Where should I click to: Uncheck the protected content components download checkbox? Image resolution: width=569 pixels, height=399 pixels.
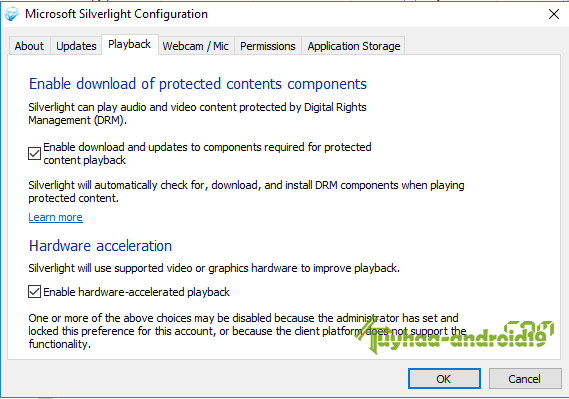tap(34, 153)
